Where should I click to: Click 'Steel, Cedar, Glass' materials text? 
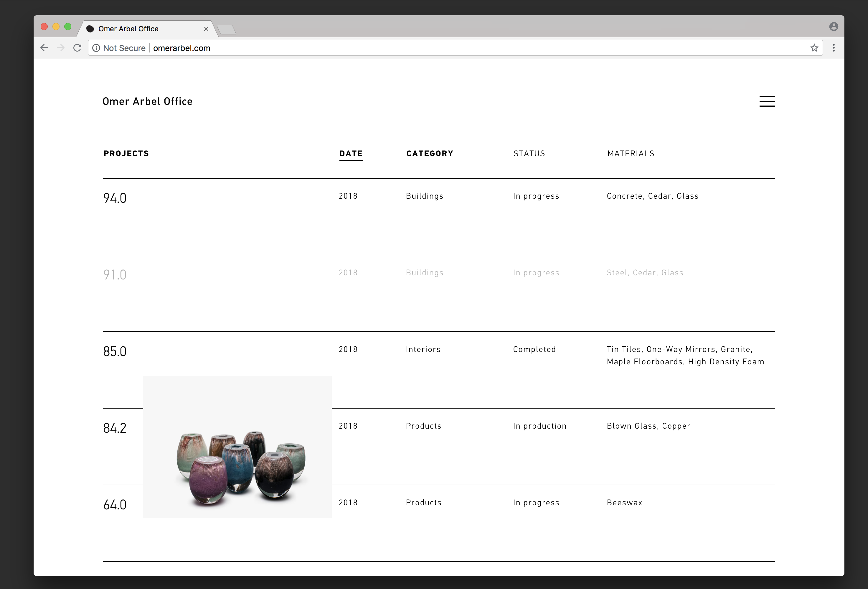click(x=645, y=273)
